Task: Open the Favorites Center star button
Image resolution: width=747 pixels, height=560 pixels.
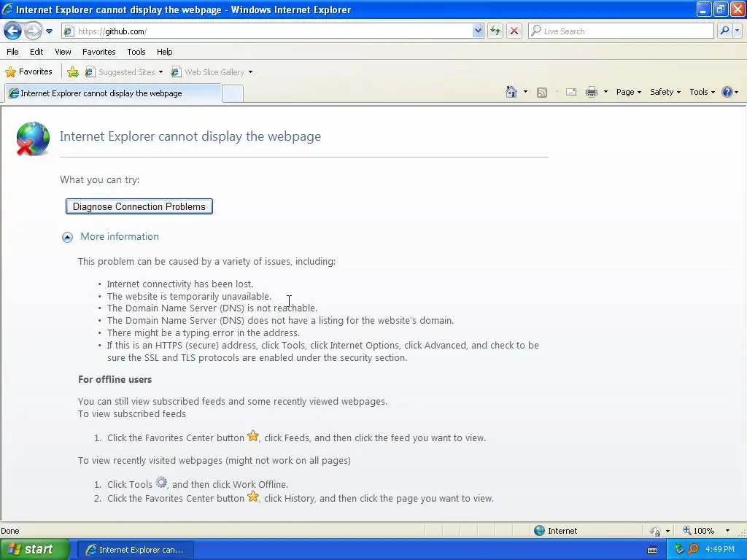Action: 28,72
